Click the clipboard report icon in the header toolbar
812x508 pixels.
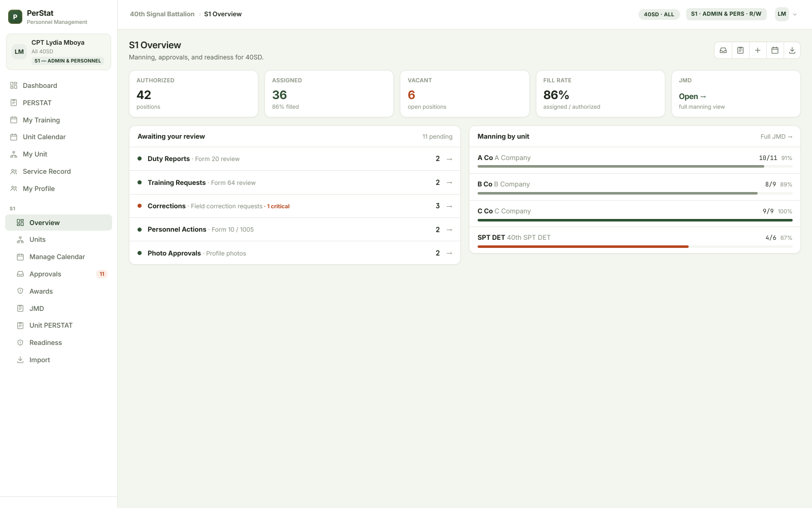(740, 50)
